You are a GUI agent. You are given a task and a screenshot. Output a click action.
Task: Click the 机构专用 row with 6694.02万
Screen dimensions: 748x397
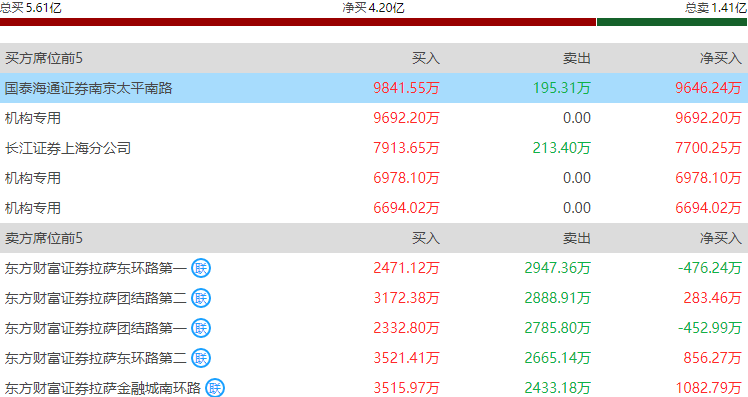click(x=374, y=208)
